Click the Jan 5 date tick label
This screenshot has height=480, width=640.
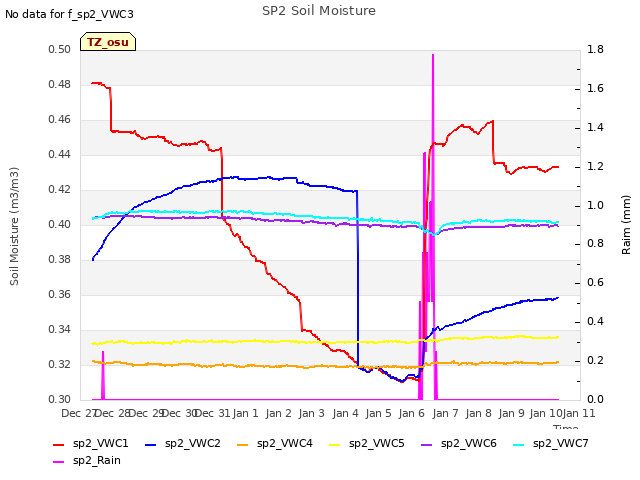pyautogui.click(x=378, y=413)
